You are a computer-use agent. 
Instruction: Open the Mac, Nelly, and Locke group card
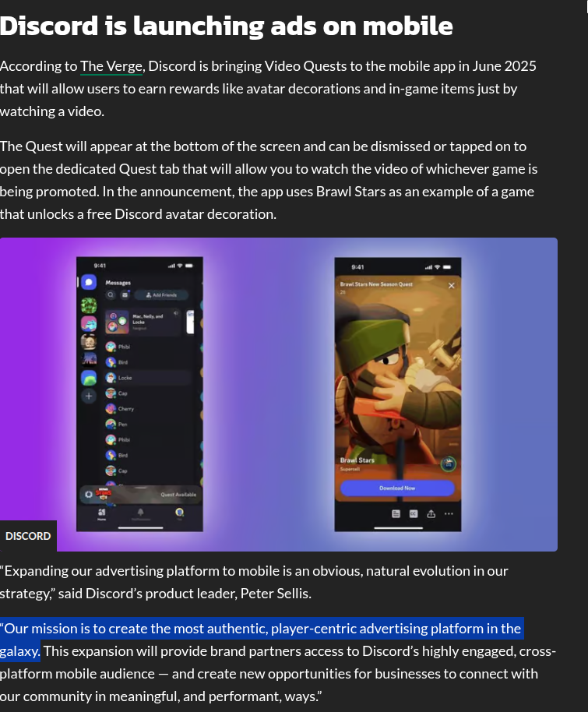coord(143,322)
